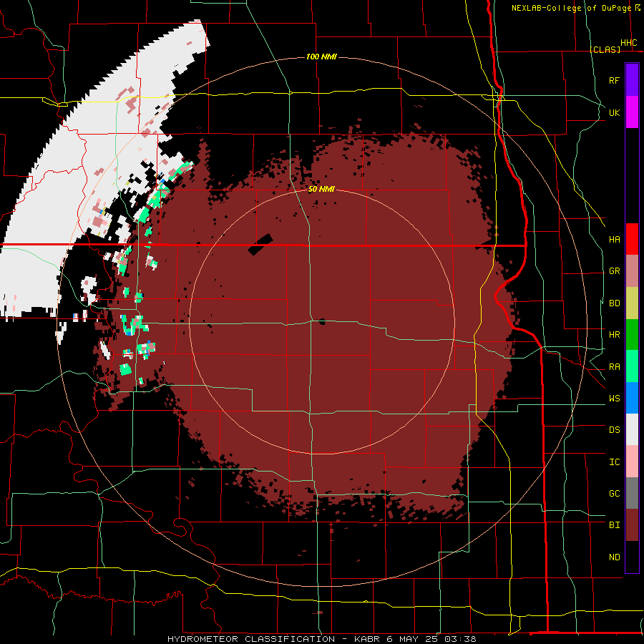Select the GR pink-brown legend swatch
Image resolution: width=644 pixels, height=644 pixels.
(x=632, y=271)
